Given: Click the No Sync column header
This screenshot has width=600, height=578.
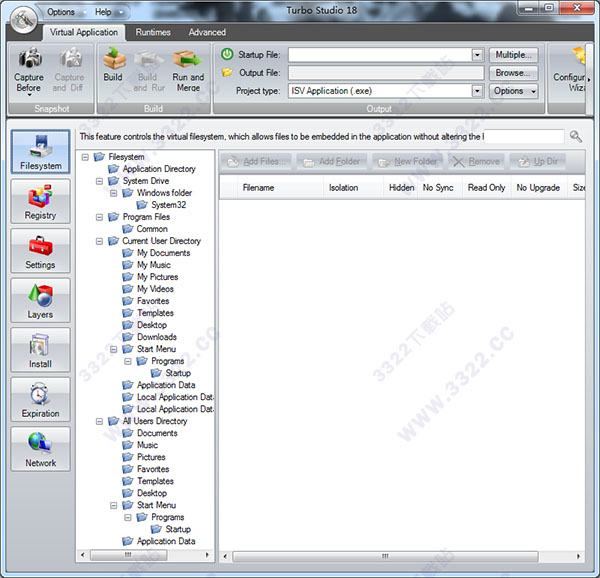Looking at the screenshot, I should click(439, 187).
